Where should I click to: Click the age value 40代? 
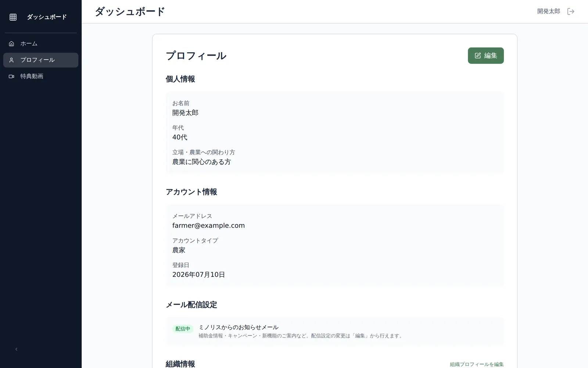coord(180,137)
